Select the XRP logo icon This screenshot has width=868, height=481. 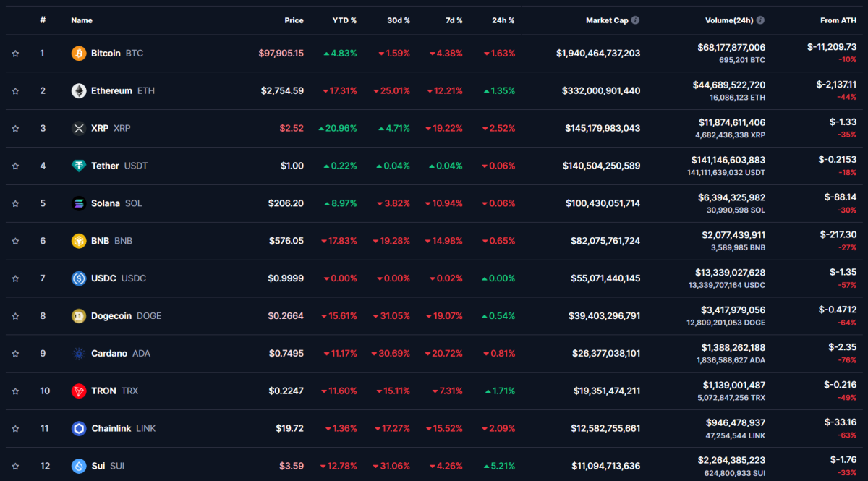78,128
